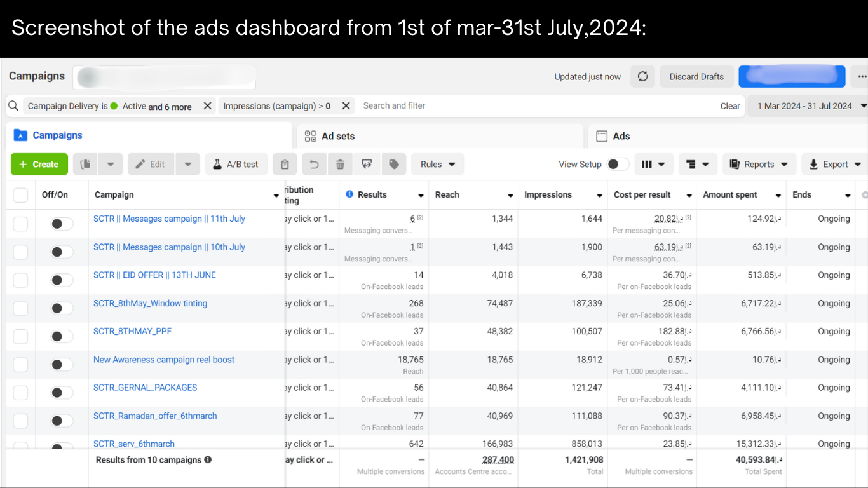Viewport: 868px width, 488px height.
Task: Select the A/B test tool
Action: pos(236,164)
